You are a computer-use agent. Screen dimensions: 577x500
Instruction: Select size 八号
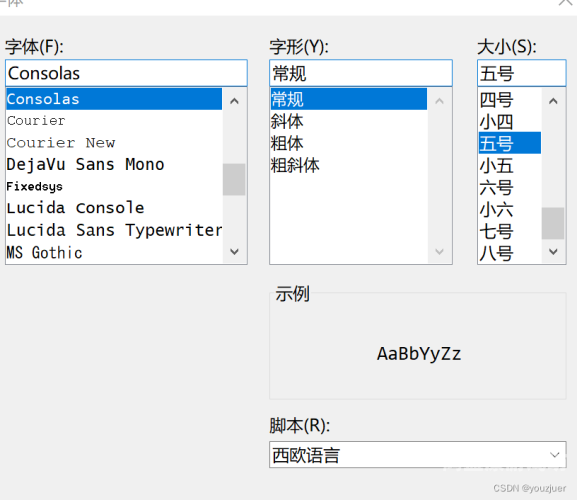point(510,253)
